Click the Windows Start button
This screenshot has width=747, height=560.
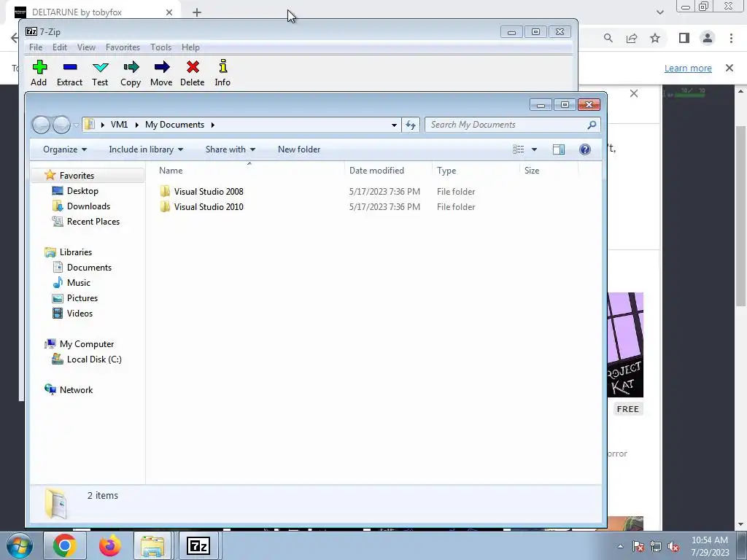[x=19, y=545]
